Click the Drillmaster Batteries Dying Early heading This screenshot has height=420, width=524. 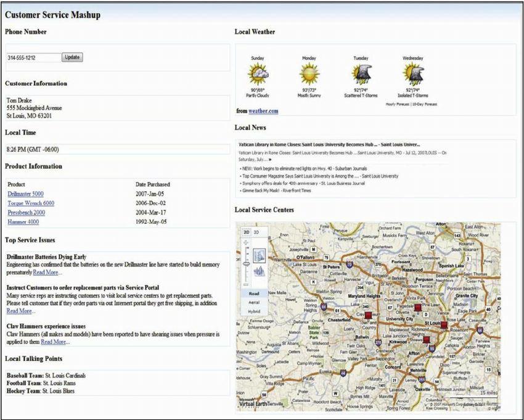pyautogui.click(x=46, y=257)
